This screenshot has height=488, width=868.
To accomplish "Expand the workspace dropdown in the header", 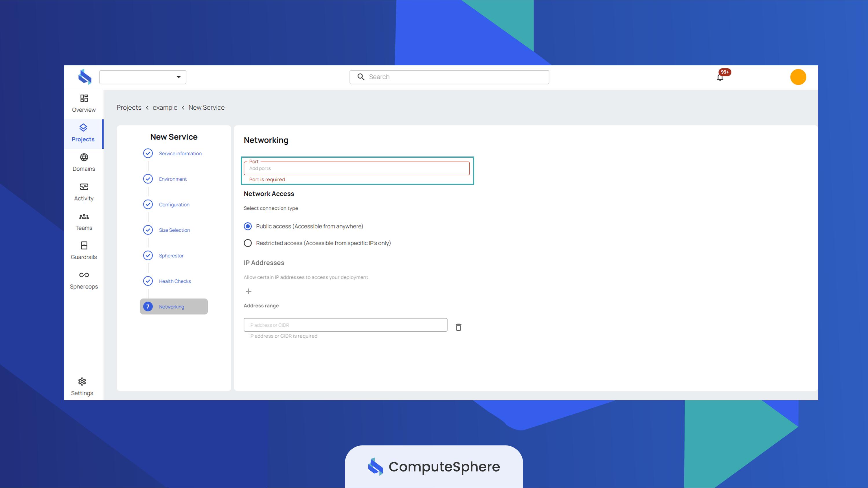I will (x=143, y=77).
